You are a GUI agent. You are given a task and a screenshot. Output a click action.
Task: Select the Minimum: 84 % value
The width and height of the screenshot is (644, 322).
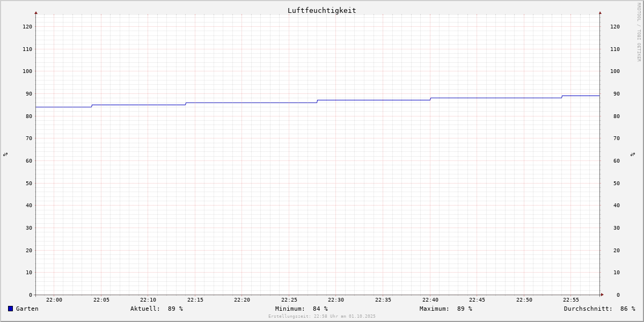click(302, 309)
